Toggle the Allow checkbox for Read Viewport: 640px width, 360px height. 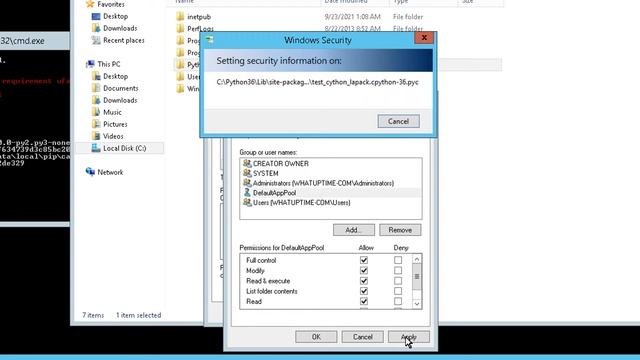pos(364,301)
